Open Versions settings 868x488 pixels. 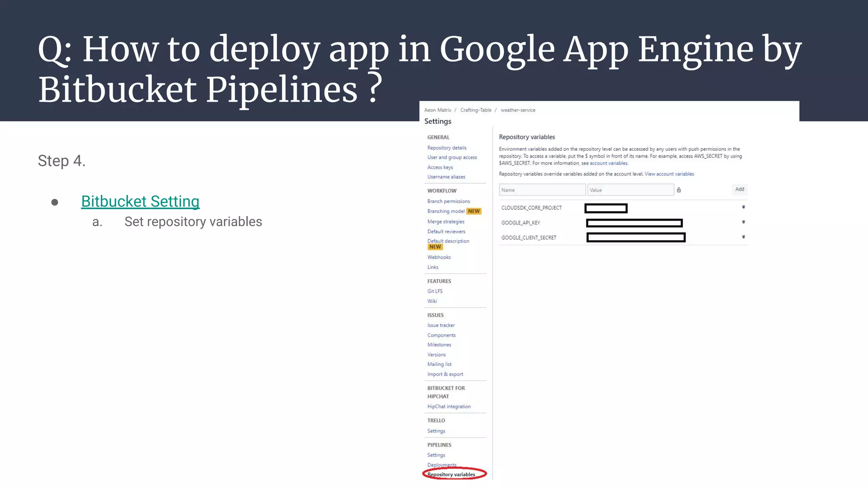pos(437,355)
